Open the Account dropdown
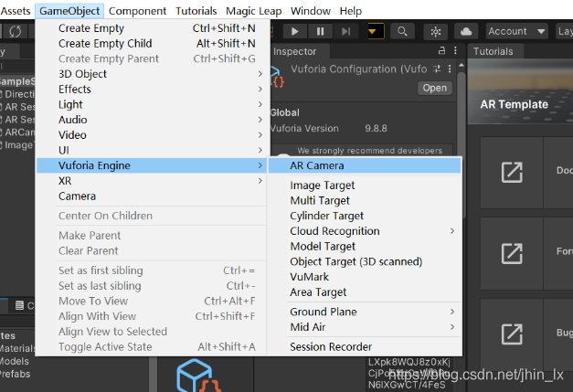Image resolution: width=573 pixels, height=392 pixels. pyautogui.click(x=517, y=31)
